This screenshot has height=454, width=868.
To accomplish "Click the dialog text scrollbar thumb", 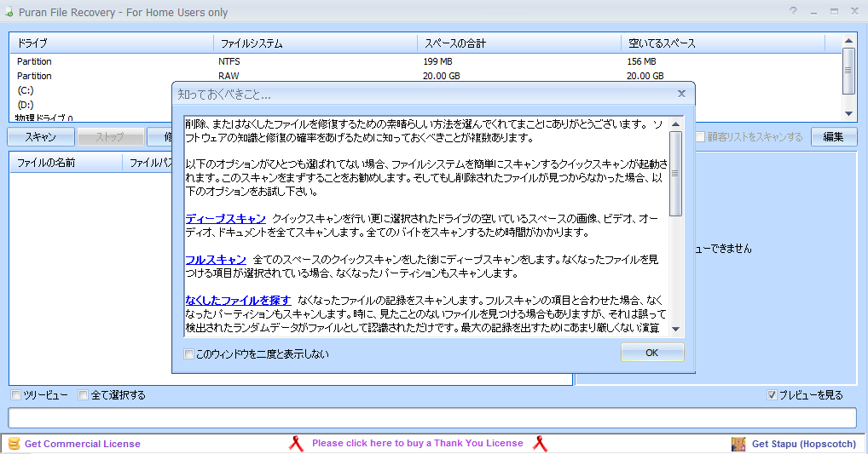I will click(675, 174).
